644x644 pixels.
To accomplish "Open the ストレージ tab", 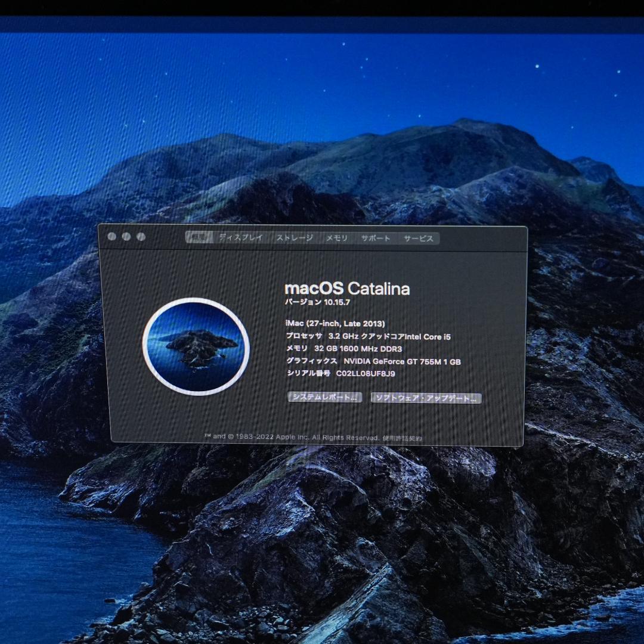I will click(x=294, y=238).
